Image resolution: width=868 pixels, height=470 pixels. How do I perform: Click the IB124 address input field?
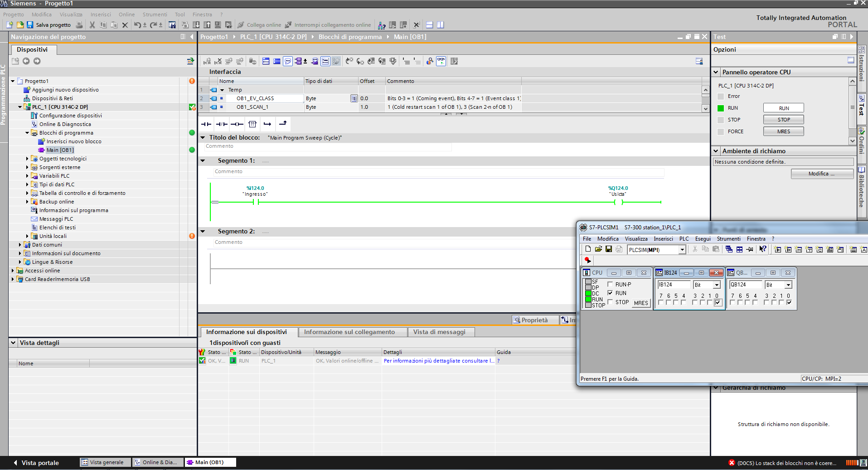(673, 285)
